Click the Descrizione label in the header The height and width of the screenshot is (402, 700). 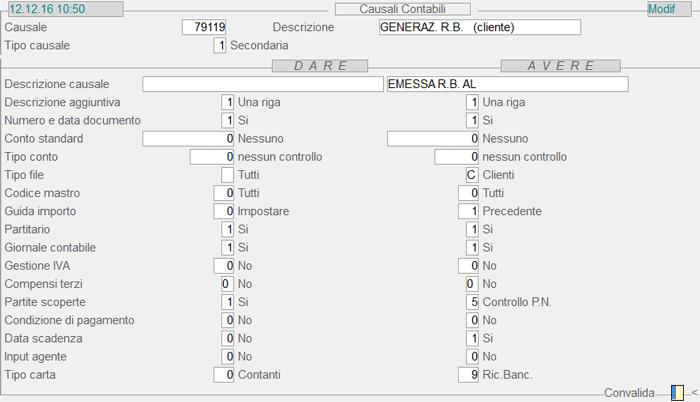[304, 27]
